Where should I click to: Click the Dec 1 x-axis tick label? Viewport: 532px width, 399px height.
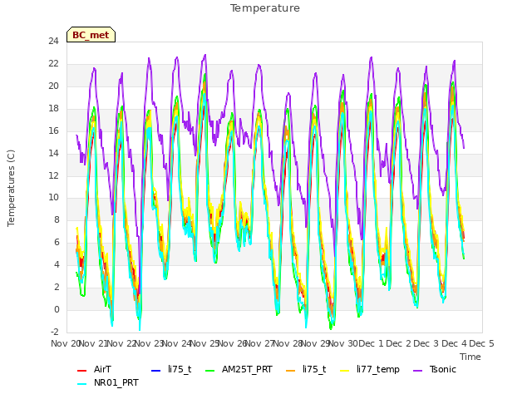coord(371,343)
